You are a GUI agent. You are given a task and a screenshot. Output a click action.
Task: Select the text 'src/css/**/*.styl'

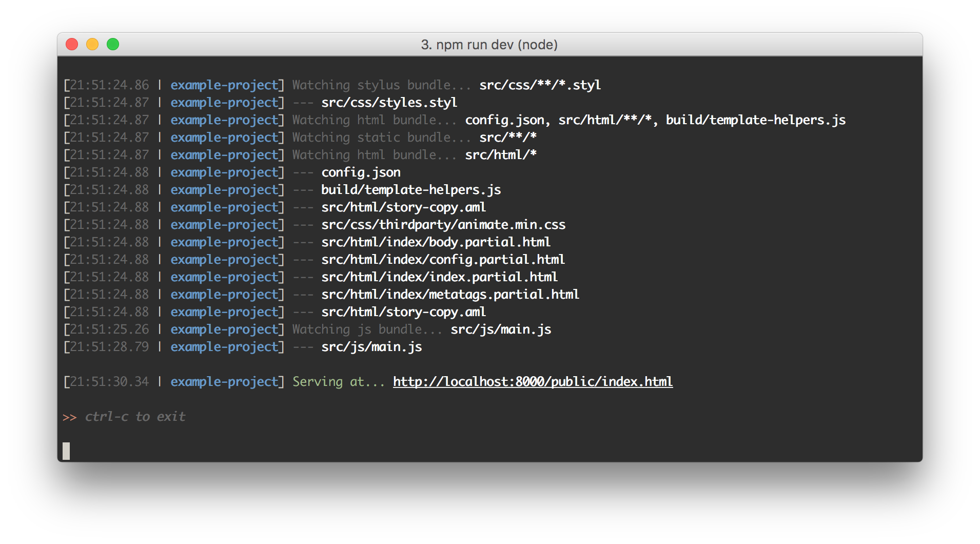coord(540,85)
